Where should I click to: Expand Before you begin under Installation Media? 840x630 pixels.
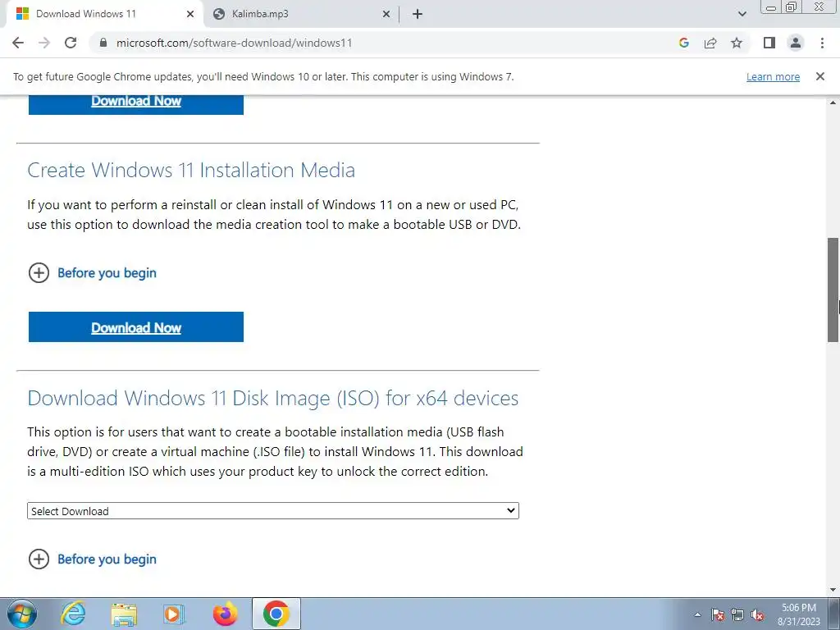coord(93,272)
